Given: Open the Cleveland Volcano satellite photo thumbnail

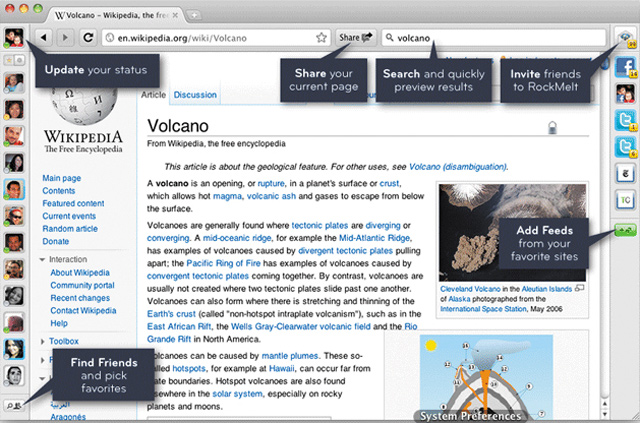Looking at the screenshot, I should tap(512, 232).
